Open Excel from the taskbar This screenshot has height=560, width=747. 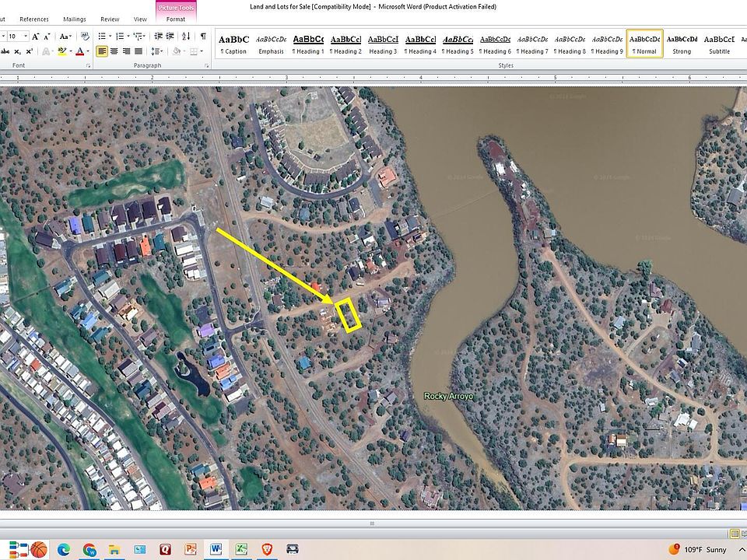(x=241, y=549)
